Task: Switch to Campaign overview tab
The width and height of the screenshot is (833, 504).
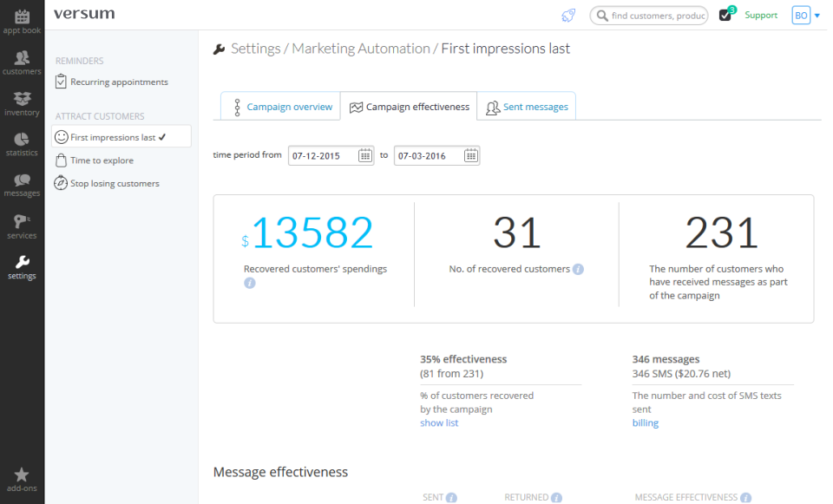Action: click(x=280, y=107)
